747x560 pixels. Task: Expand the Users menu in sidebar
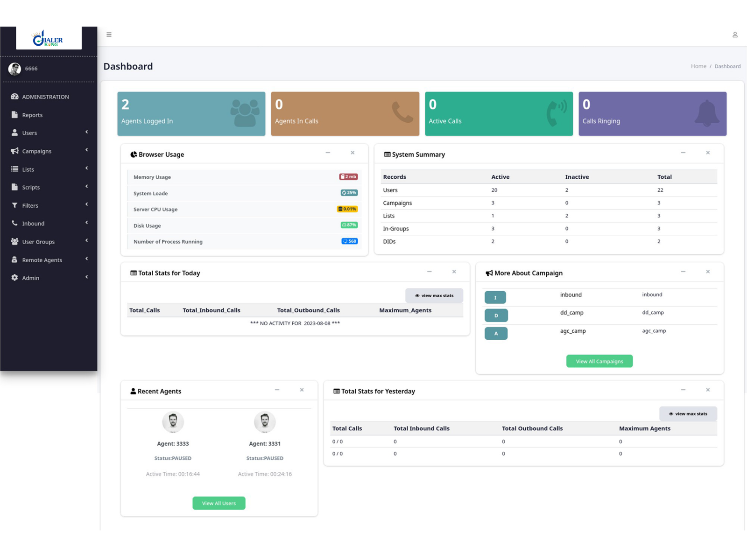tap(29, 133)
